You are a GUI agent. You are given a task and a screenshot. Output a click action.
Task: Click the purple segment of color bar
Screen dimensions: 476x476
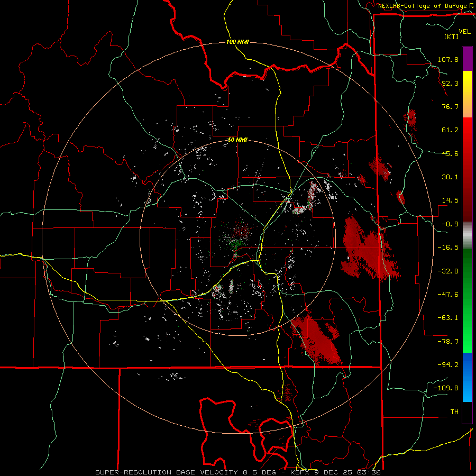pyautogui.click(x=467, y=59)
